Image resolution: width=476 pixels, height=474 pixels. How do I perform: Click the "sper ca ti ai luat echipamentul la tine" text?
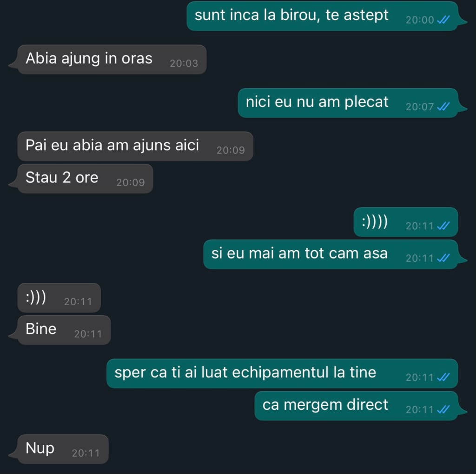[x=245, y=373]
